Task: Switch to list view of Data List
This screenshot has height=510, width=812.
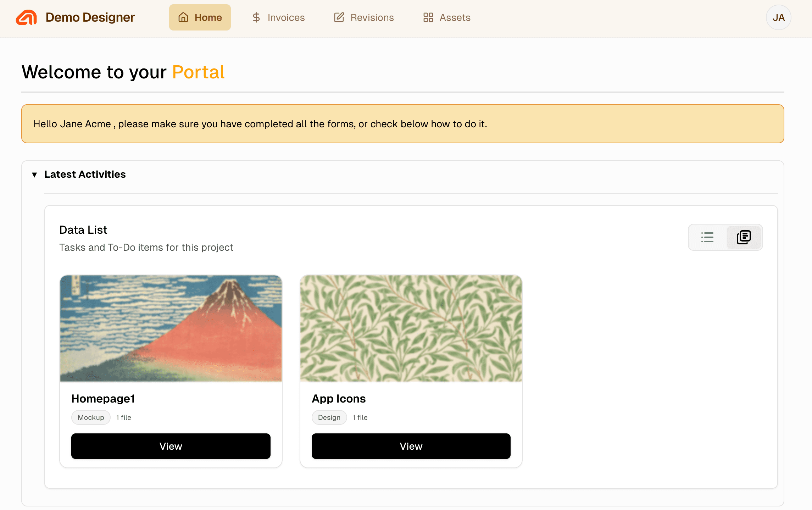Action: 707,237
